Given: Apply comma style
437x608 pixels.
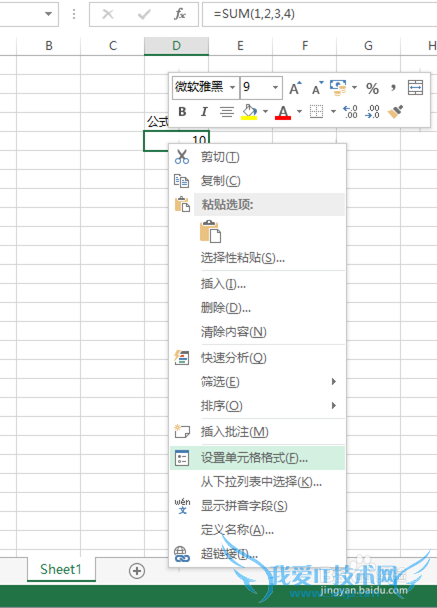Looking at the screenshot, I should pos(393,87).
